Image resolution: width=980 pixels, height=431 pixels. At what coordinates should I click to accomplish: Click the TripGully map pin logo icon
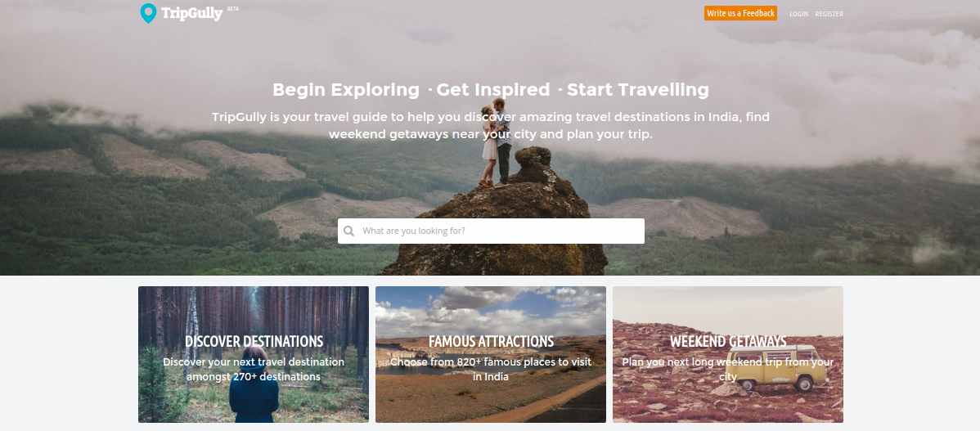point(148,13)
